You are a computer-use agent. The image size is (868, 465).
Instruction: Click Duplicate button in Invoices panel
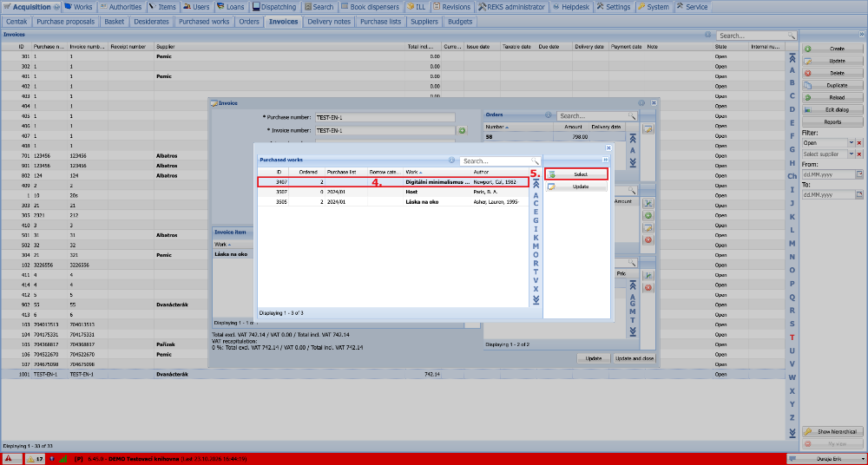(x=832, y=85)
